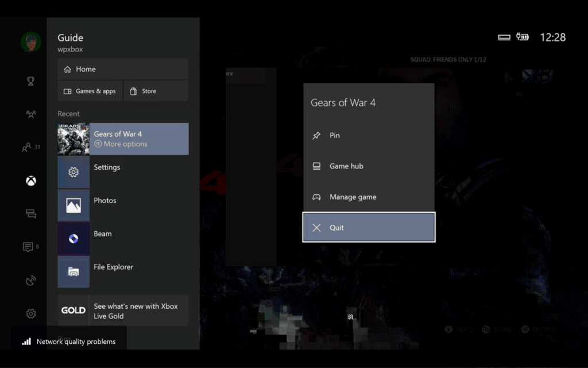The height and width of the screenshot is (368, 588).
Task: Click the Gears of War 4 cover thumbnail
Action: click(73, 139)
